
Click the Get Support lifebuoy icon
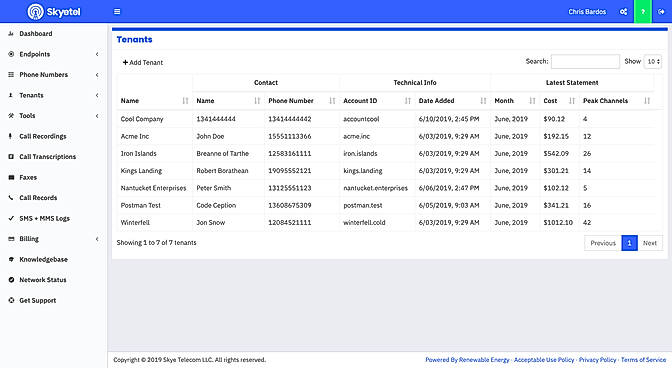(x=11, y=300)
